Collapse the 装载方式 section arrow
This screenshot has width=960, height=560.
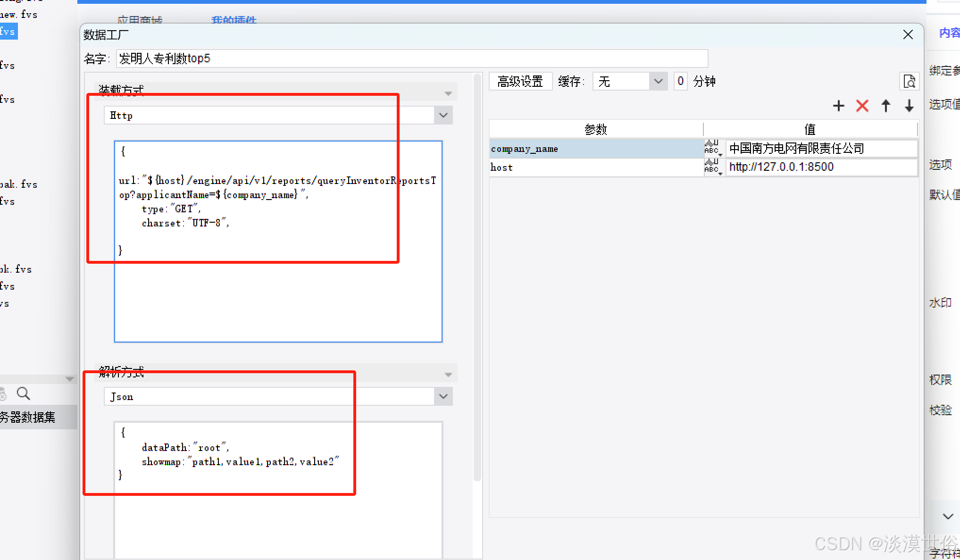[448, 93]
